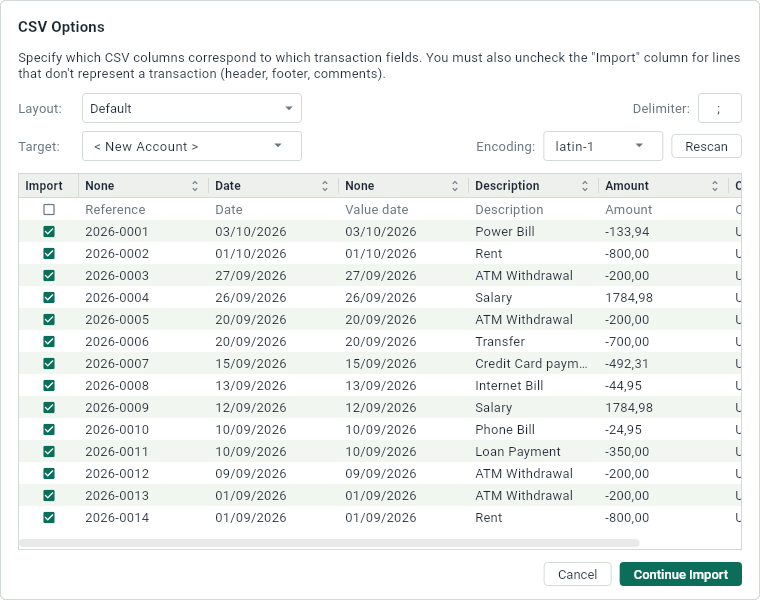Change field mapping of second None column
The width and height of the screenshot is (760, 600).
[403, 186]
